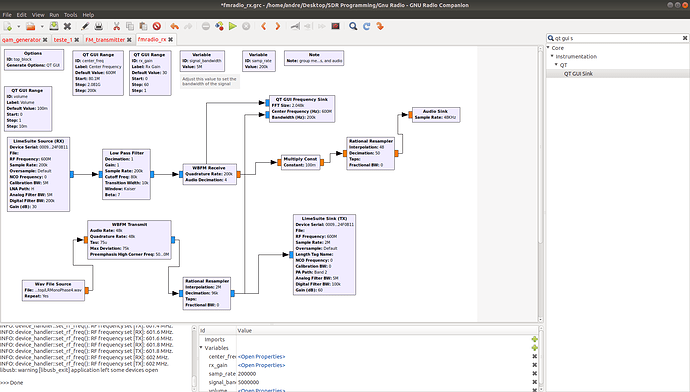Select QT GUI Sink in block tree

[578, 73]
